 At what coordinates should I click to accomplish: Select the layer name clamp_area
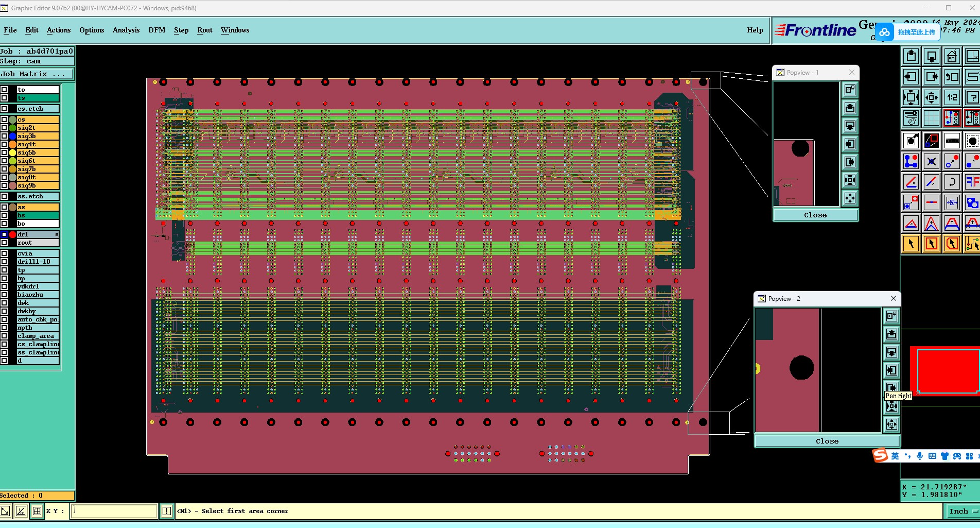click(38, 336)
